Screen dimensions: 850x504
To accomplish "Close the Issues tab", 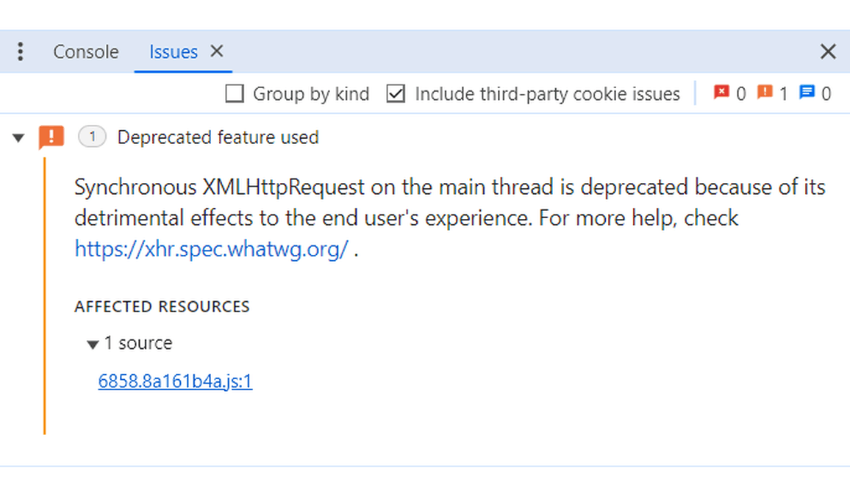I will coord(216,51).
